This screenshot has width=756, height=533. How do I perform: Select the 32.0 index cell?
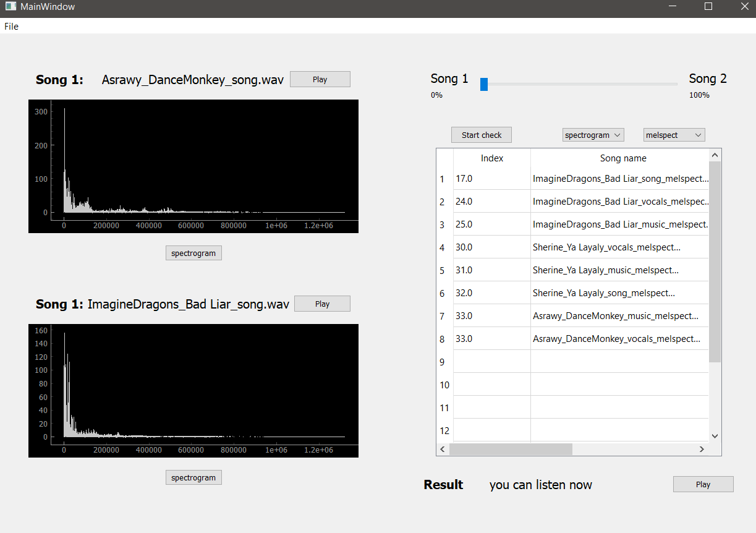(492, 293)
